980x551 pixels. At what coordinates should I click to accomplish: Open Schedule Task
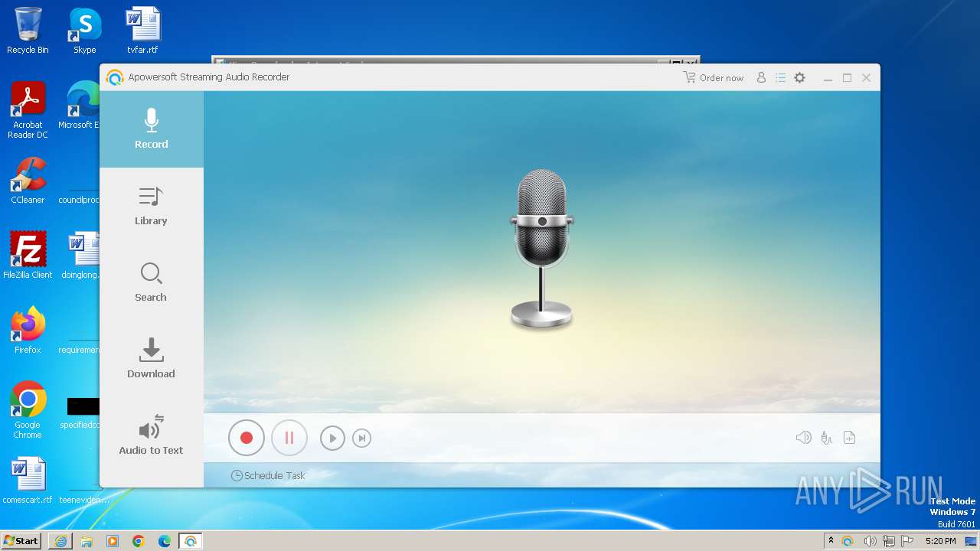click(268, 475)
